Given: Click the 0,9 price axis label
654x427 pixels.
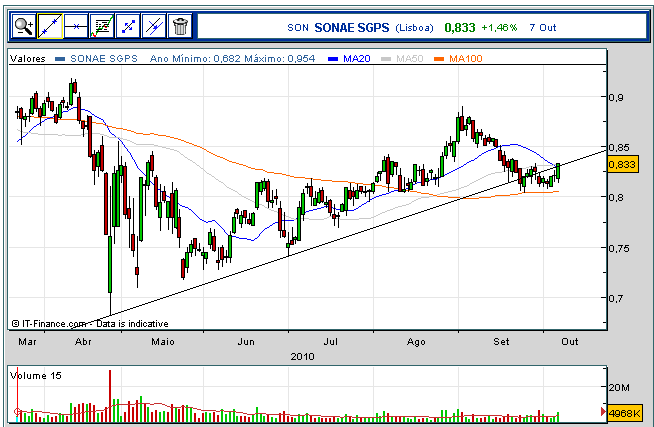Looking at the screenshot, I should tap(616, 97).
